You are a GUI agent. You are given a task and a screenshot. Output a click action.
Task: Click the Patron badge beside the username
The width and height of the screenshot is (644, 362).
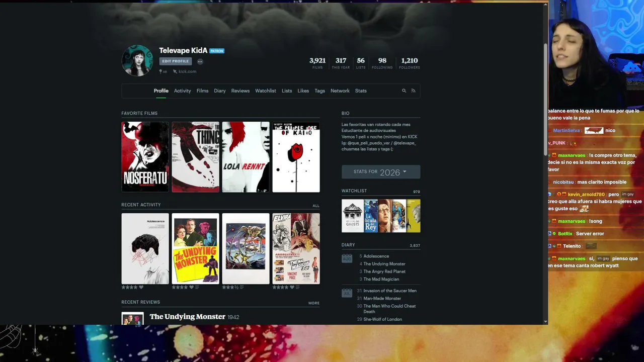[x=217, y=51]
